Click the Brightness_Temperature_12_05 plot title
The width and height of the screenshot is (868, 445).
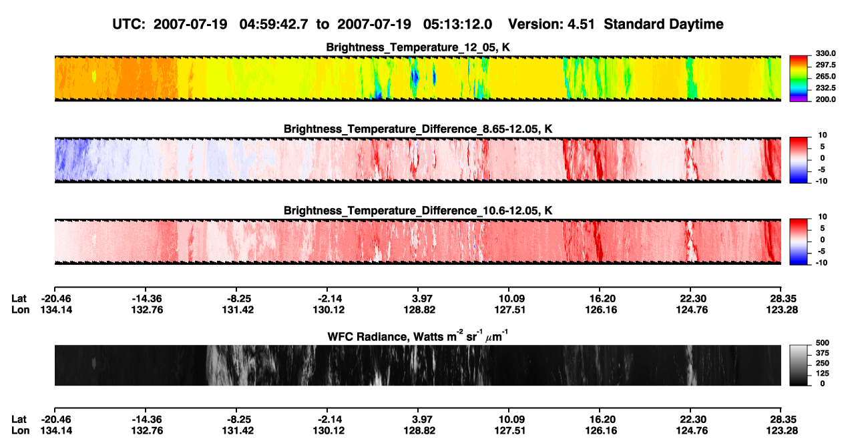coord(418,47)
